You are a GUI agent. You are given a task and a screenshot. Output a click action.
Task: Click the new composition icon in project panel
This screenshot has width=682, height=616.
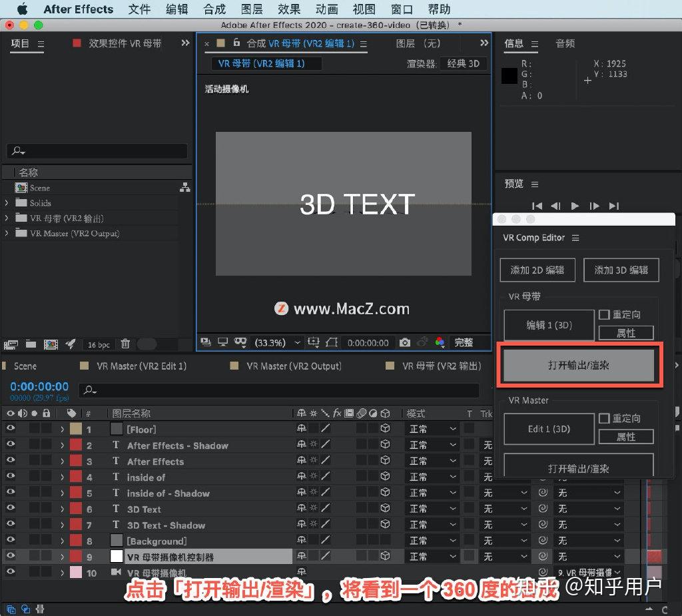point(51,344)
